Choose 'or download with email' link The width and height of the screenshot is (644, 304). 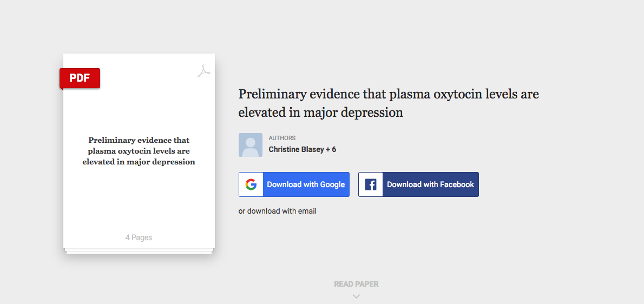[278, 212]
